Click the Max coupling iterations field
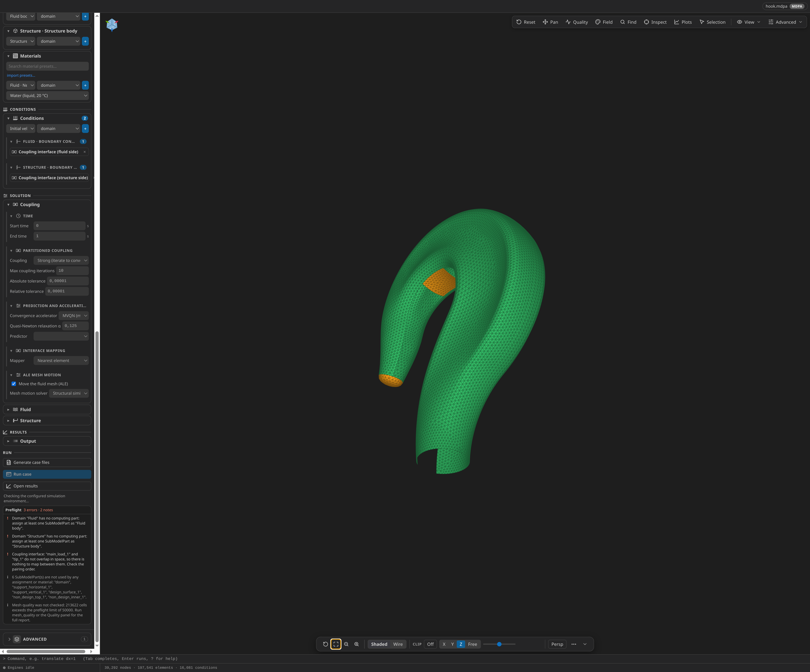 pyautogui.click(x=72, y=271)
